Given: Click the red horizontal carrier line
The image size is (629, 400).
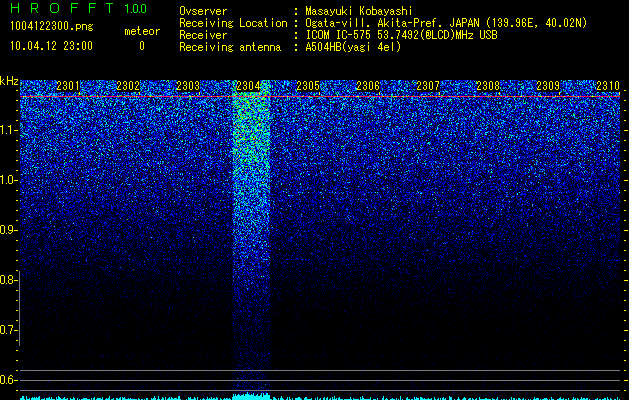Looking at the screenshot, I should coord(320,97).
